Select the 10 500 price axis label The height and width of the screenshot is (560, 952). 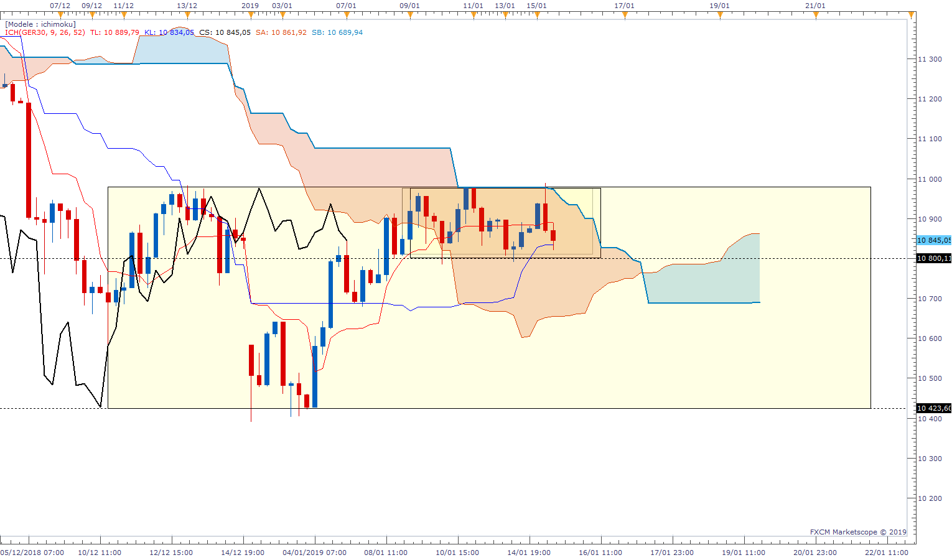pyautogui.click(x=930, y=378)
